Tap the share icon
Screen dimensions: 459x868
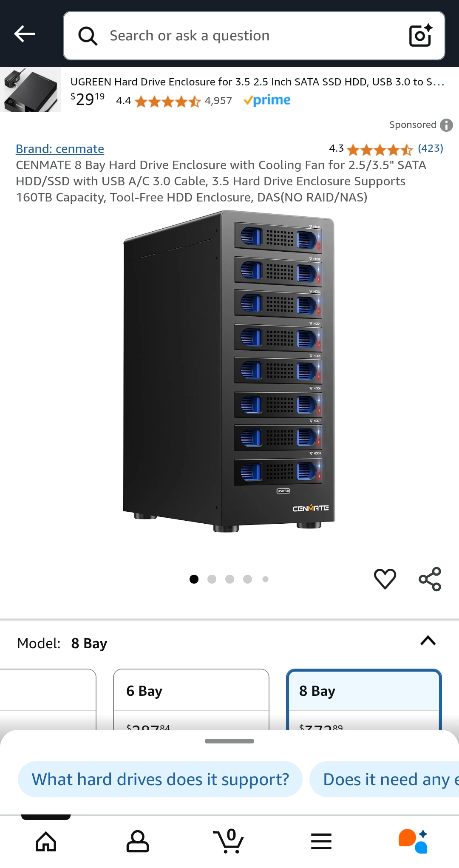pos(430,579)
